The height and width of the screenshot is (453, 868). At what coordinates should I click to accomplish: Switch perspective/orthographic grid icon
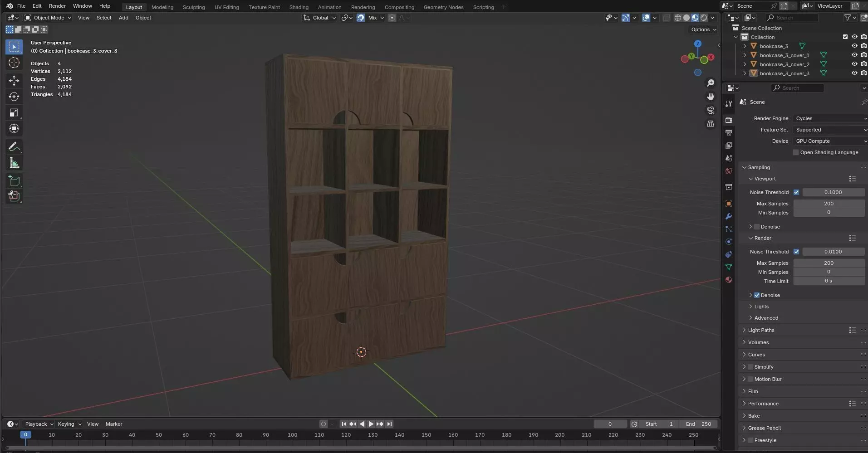point(711,123)
